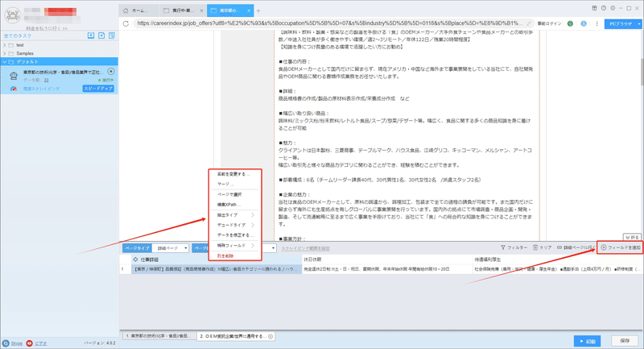Click the import task icon beside 全てのタスク

click(91, 35)
